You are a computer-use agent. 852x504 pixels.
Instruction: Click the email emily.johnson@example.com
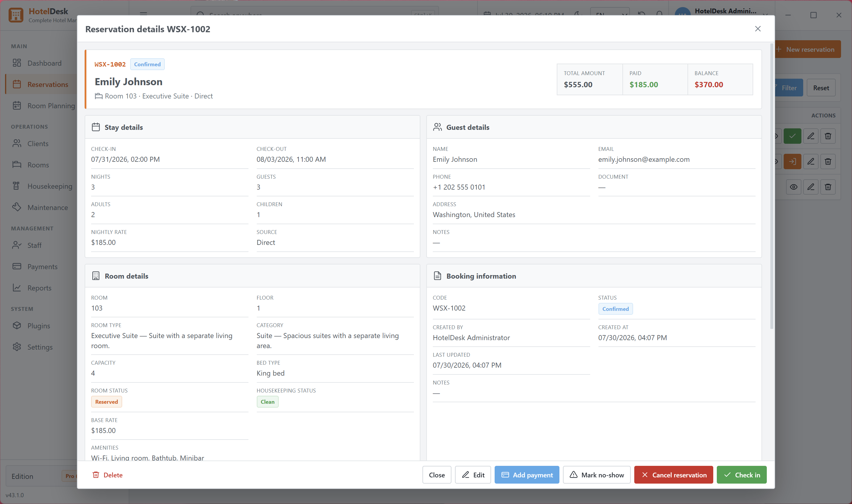point(644,159)
